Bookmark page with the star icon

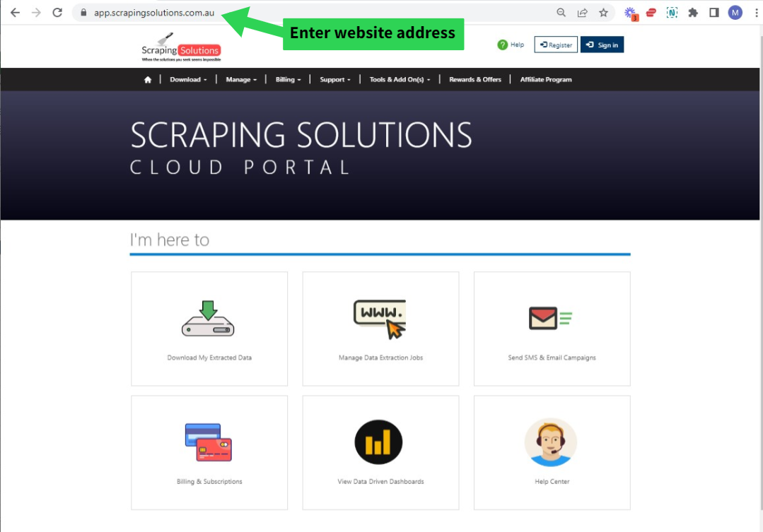pos(603,13)
